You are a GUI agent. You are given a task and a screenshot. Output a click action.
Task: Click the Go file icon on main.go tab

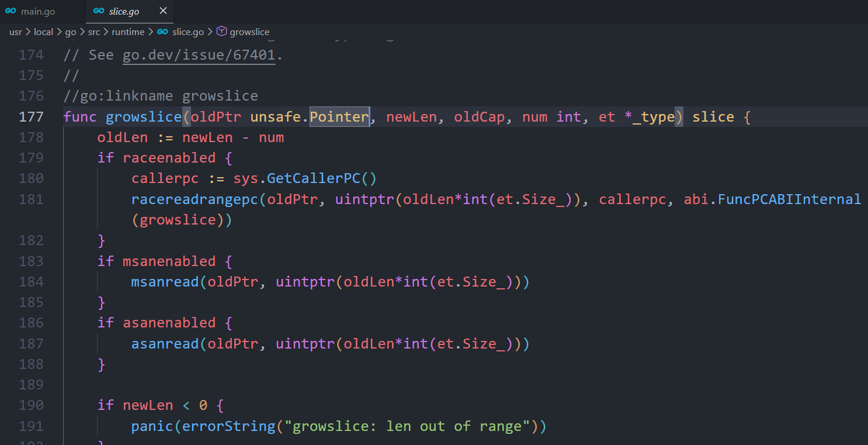pyautogui.click(x=11, y=11)
